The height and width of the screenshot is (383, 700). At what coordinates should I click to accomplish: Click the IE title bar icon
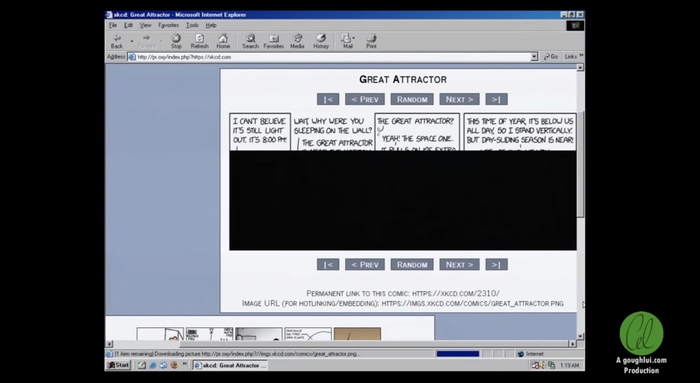coord(109,15)
